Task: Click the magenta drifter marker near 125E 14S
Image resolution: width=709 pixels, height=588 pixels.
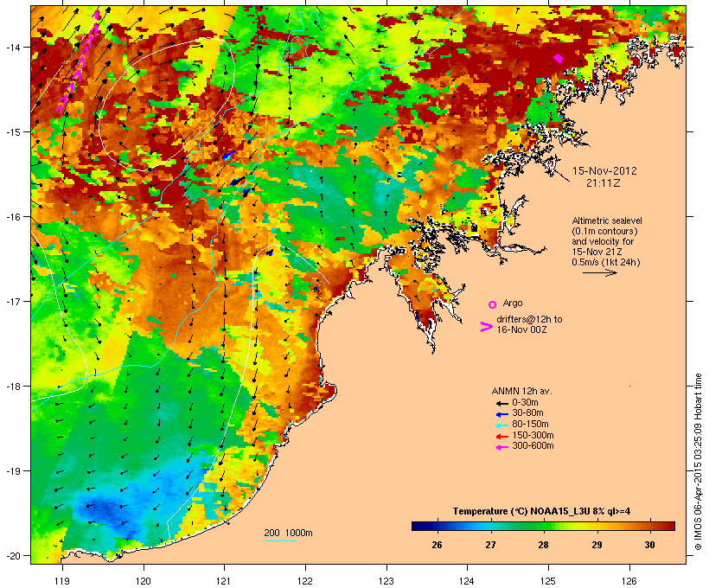Action: [x=558, y=58]
